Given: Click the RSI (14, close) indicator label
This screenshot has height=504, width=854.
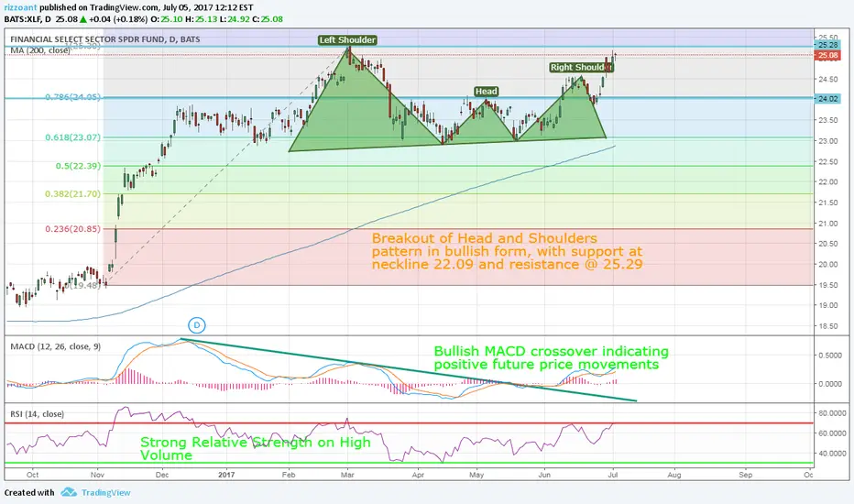Looking at the screenshot, I should coord(37,414).
